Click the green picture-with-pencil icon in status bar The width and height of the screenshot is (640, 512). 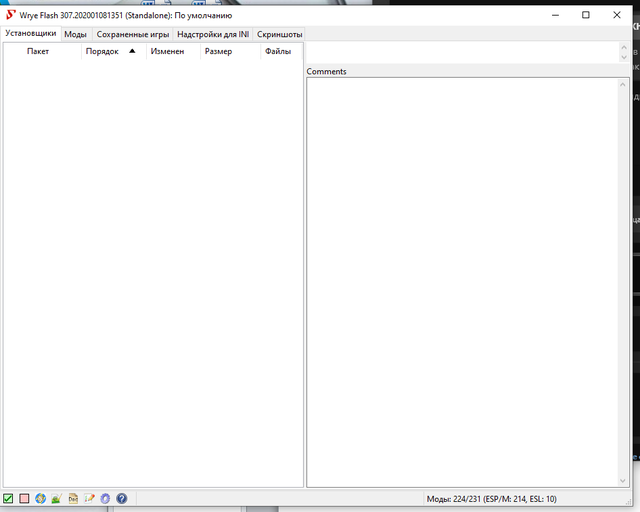click(56, 498)
